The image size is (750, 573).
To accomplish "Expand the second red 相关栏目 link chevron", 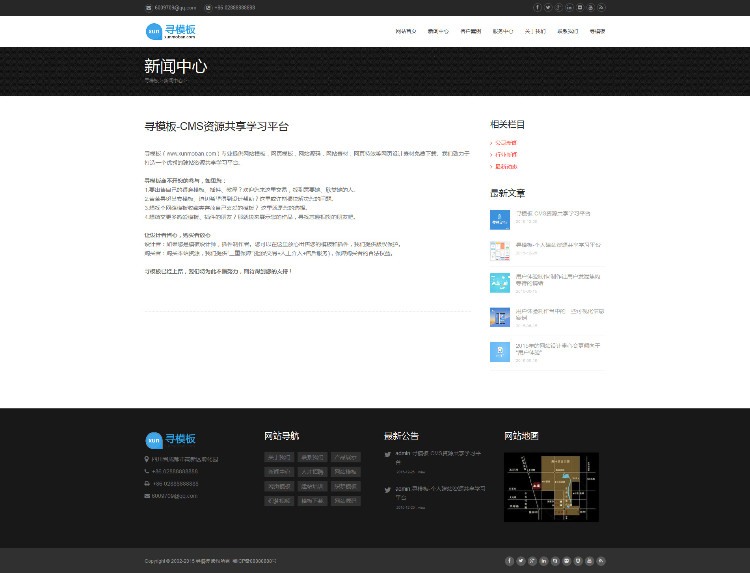I will click(x=491, y=155).
